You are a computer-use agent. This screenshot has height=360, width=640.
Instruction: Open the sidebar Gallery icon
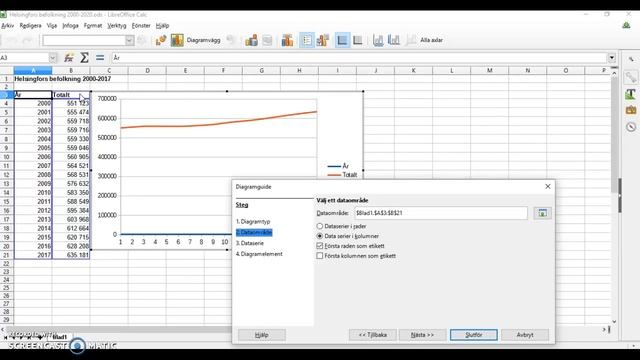pos(631,110)
